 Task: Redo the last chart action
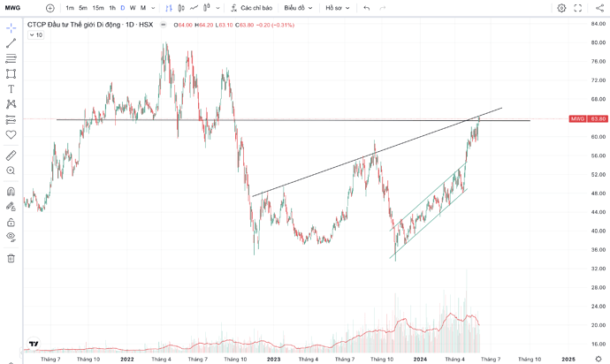[383, 8]
